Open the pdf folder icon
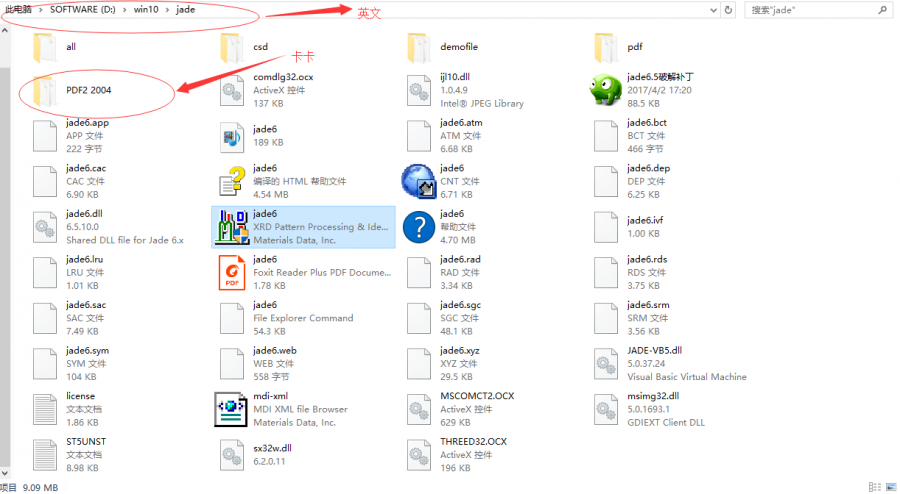 [606, 47]
